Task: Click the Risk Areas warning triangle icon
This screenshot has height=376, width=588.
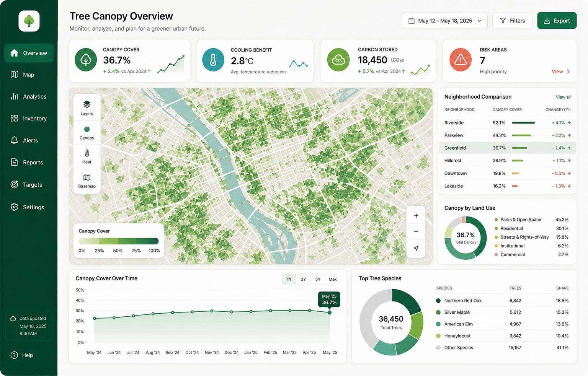Action: tap(461, 60)
